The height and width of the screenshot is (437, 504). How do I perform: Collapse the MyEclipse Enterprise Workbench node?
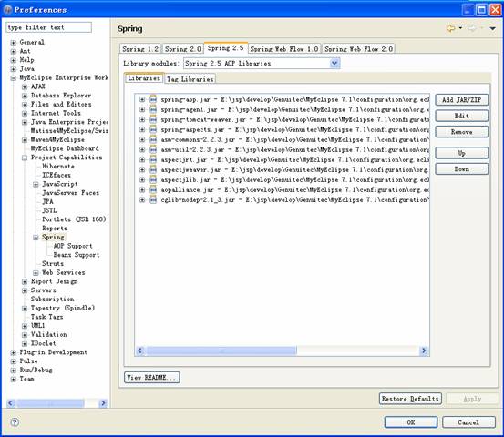point(13,77)
